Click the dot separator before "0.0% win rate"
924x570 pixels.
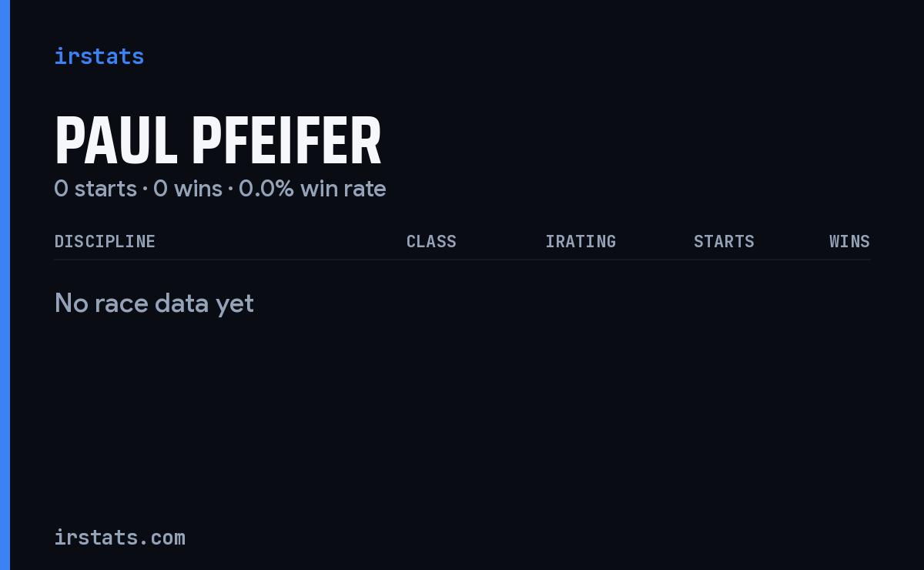[x=230, y=189]
